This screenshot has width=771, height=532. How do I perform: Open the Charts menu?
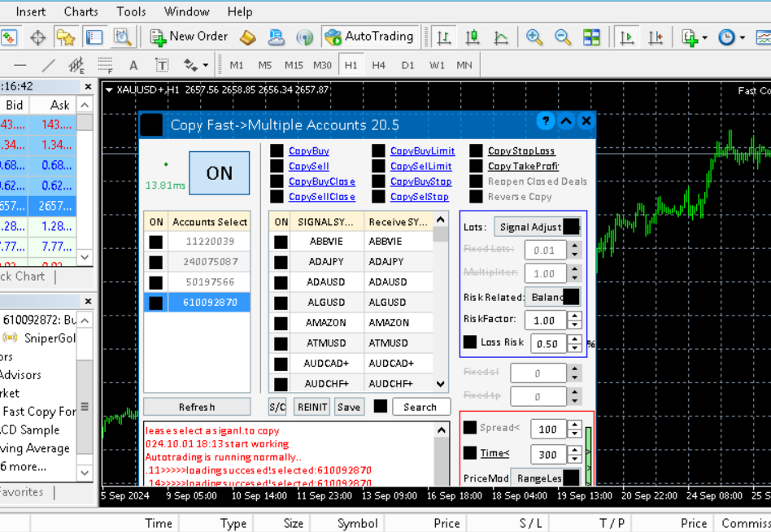tap(81, 11)
